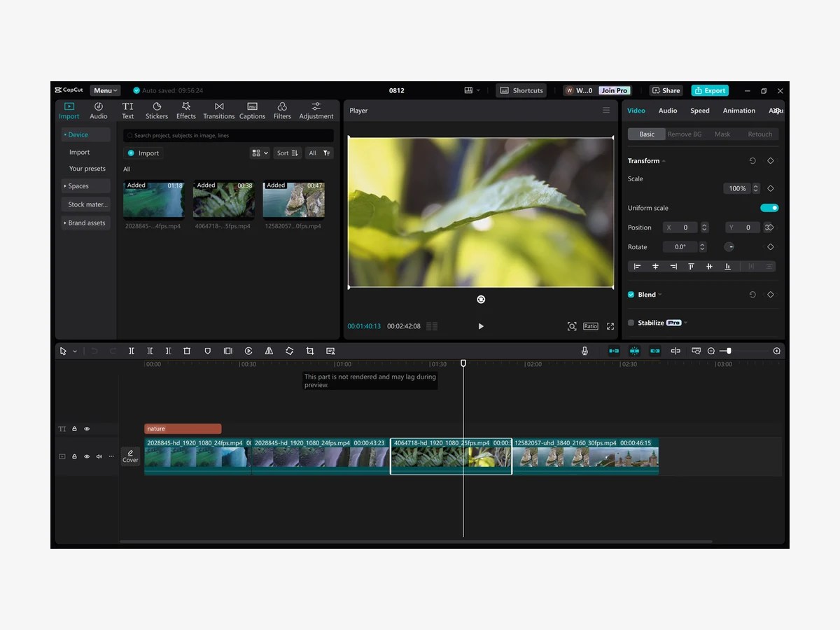Click the timeline zoom slider handle

tap(729, 351)
